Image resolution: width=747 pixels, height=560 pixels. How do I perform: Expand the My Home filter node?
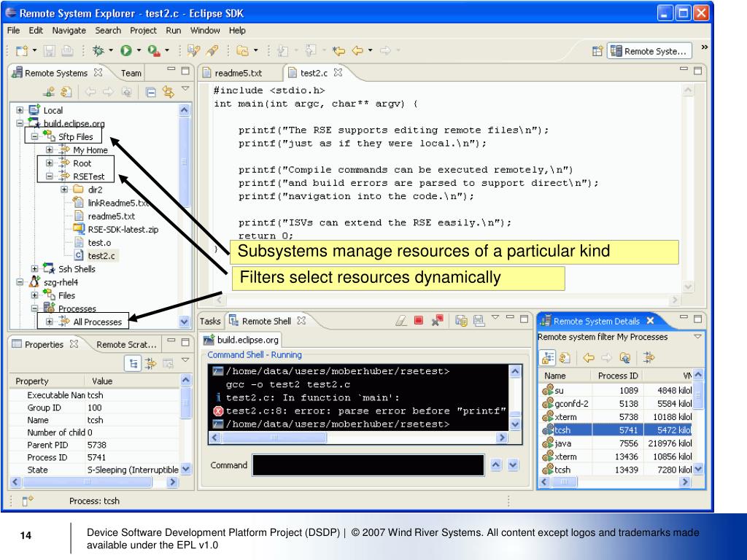pyautogui.click(x=49, y=149)
